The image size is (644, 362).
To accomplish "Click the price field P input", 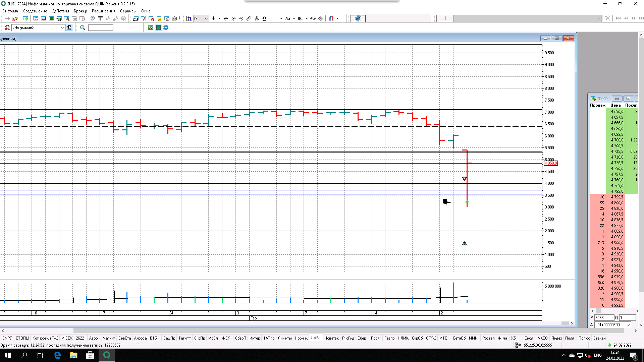I will click(604, 317).
